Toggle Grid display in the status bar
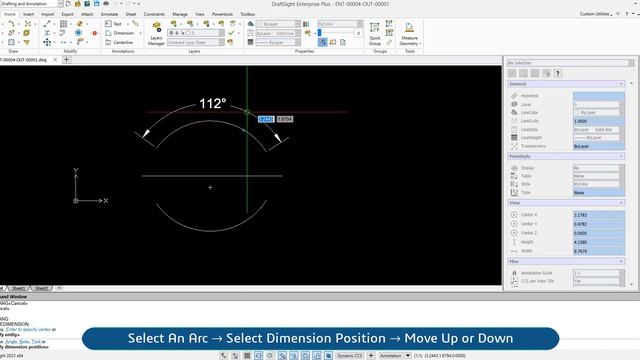The width and height of the screenshot is (640, 360). 247,356
